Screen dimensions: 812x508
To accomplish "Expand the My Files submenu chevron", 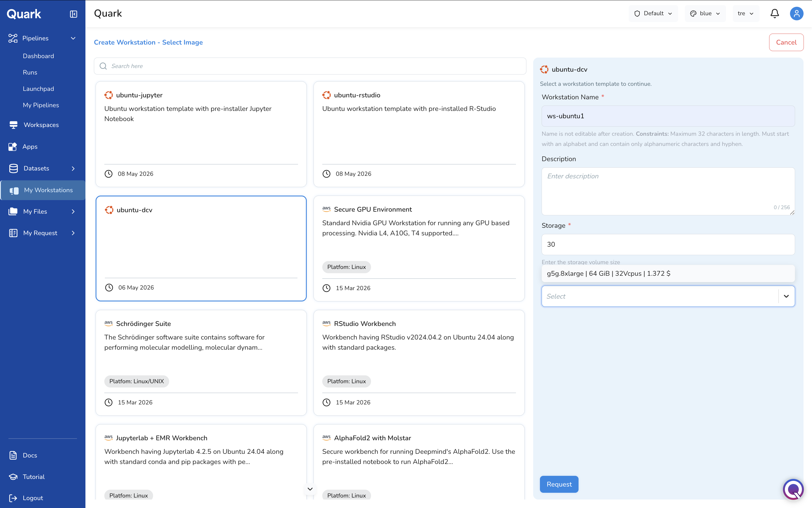I will point(73,211).
